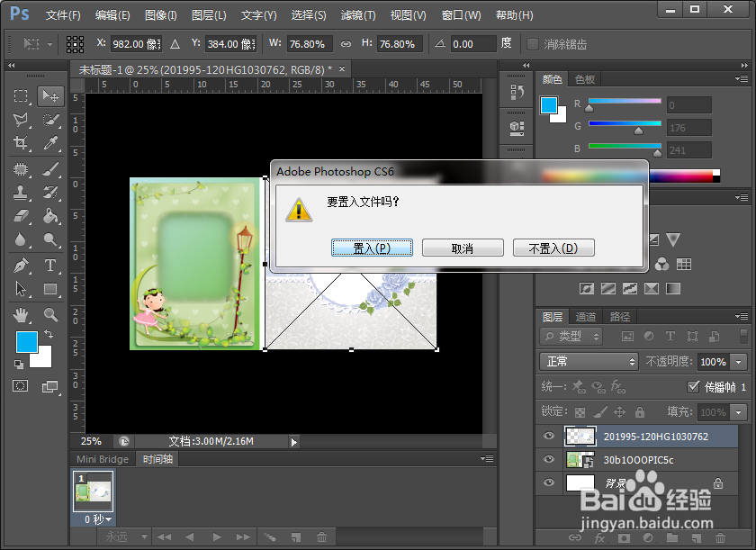Open the layer filter 类型 dropdown
Image resolution: width=756 pixels, height=550 pixels.
571,336
